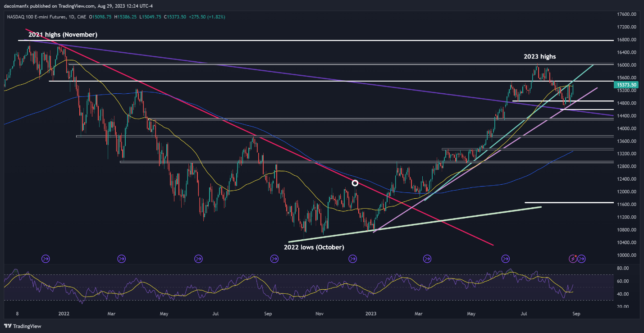Click the 10000.00 price axis label
The height and width of the screenshot is (333, 644).
[x=627, y=255]
